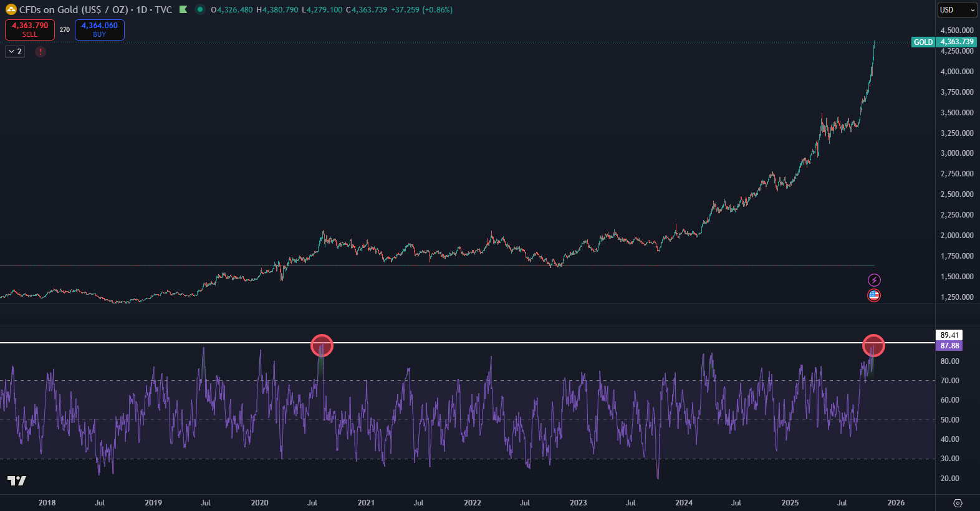Click the change value +37.259 (+0.86%)
This screenshot has width=980, height=511.
(422, 10)
